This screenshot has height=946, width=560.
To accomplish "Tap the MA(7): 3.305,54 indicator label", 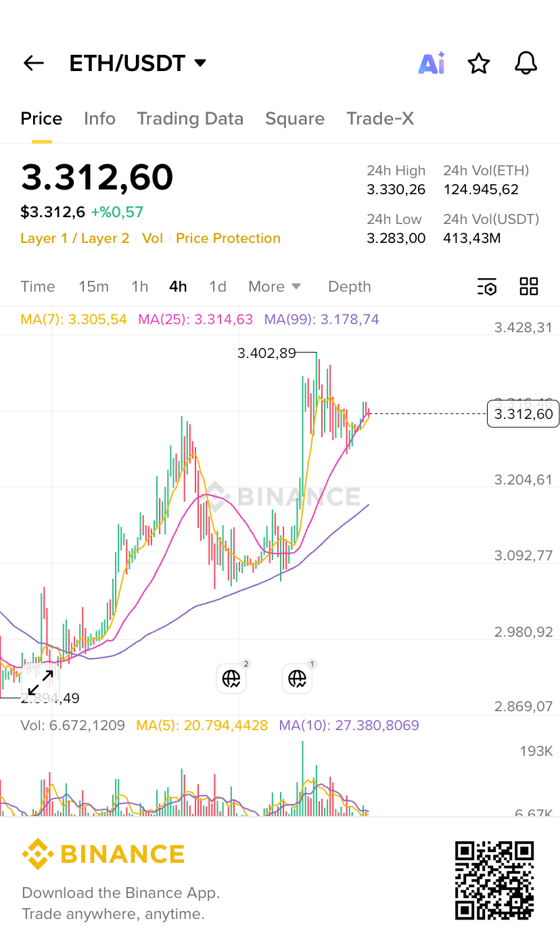I will pyautogui.click(x=74, y=319).
